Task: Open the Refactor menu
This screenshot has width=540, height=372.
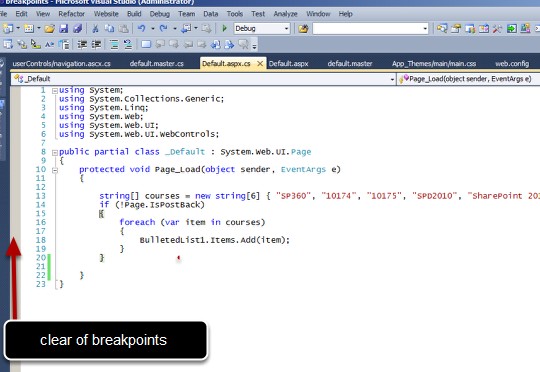Action: 72,14
